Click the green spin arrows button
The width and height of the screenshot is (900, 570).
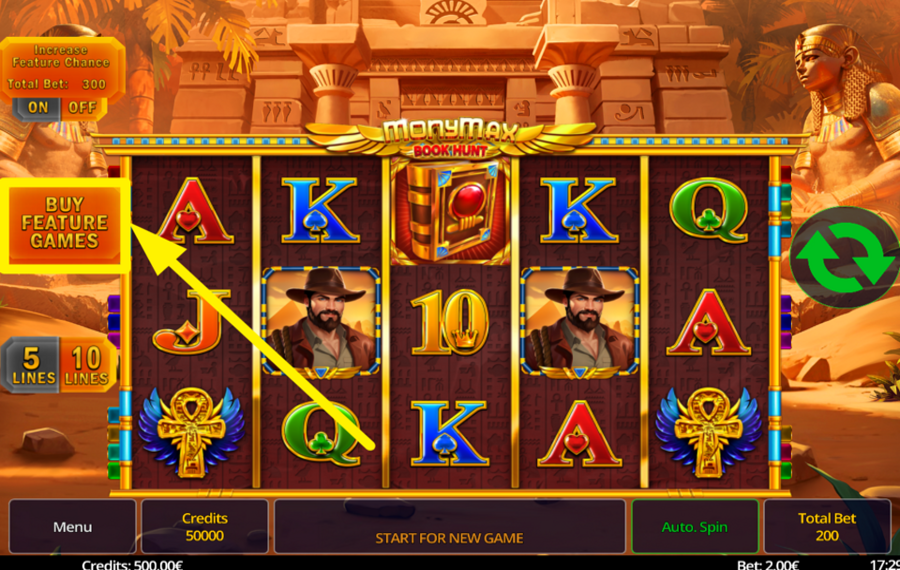pos(844,258)
